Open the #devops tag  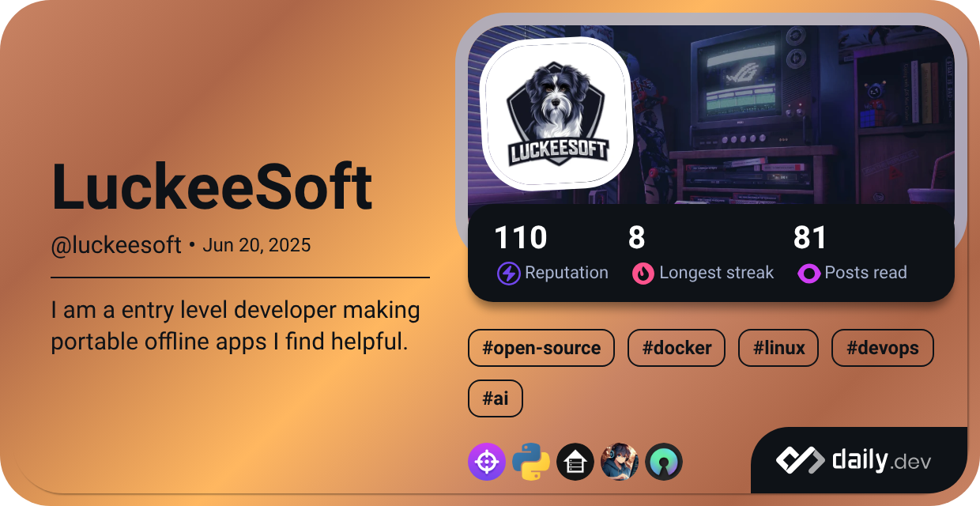[882, 348]
